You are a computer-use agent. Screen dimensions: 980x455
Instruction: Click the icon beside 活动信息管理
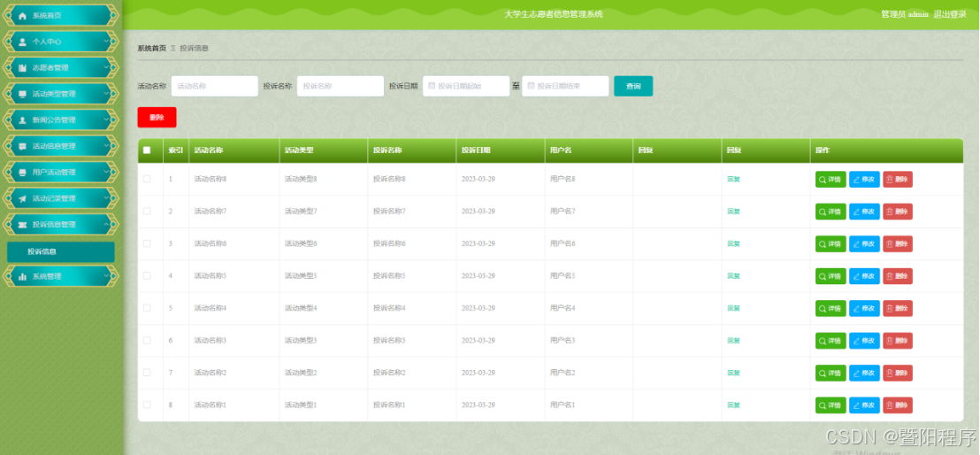(22, 146)
